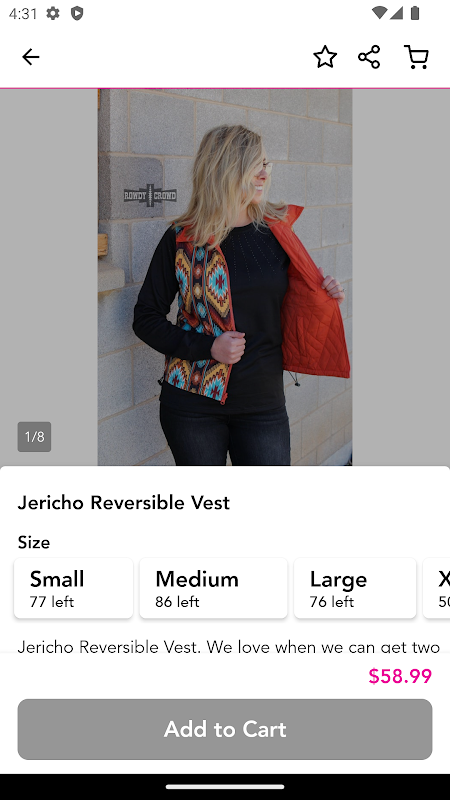This screenshot has width=450, height=800.
Task: Tap the shield icon in the status bar
Action: pos(77,13)
